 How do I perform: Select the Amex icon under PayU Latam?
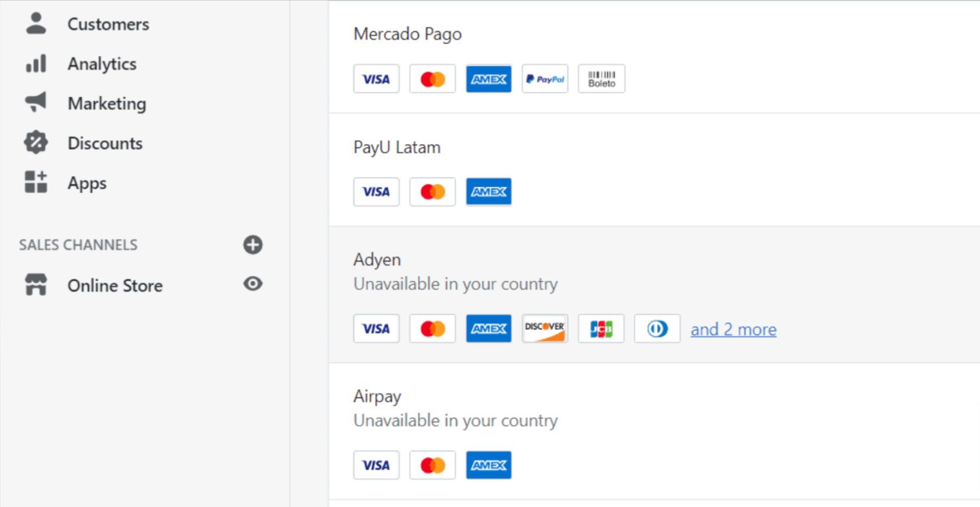coord(488,191)
